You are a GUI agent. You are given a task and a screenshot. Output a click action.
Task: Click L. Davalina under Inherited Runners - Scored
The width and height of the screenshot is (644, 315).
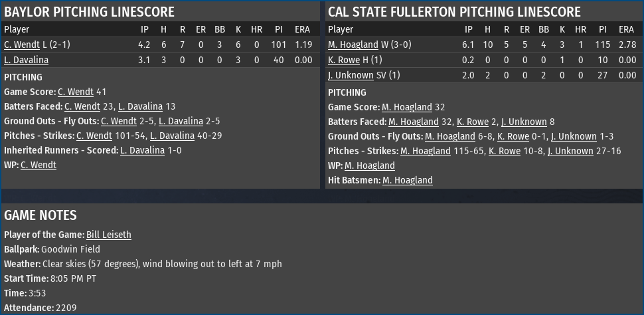(x=143, y=150)
